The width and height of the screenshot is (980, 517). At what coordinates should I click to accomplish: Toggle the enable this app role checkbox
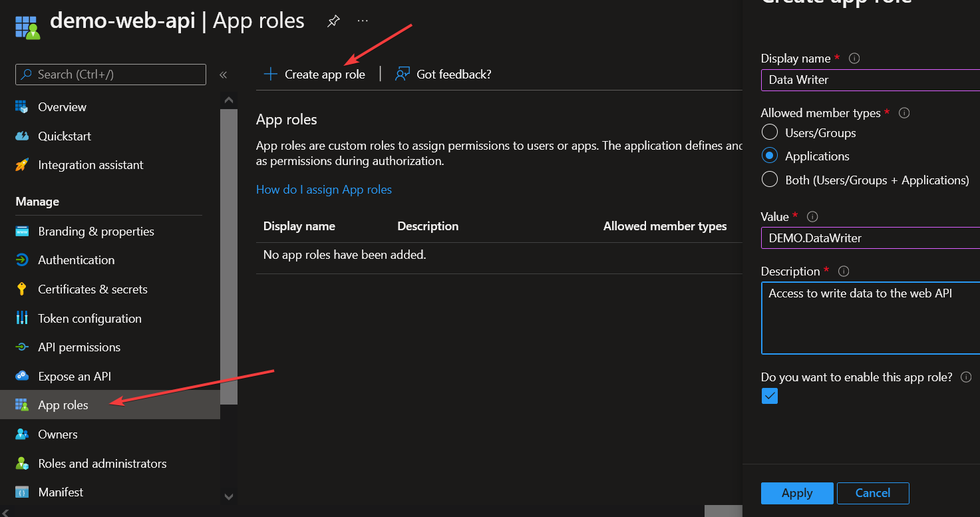[x=770, y=397]
